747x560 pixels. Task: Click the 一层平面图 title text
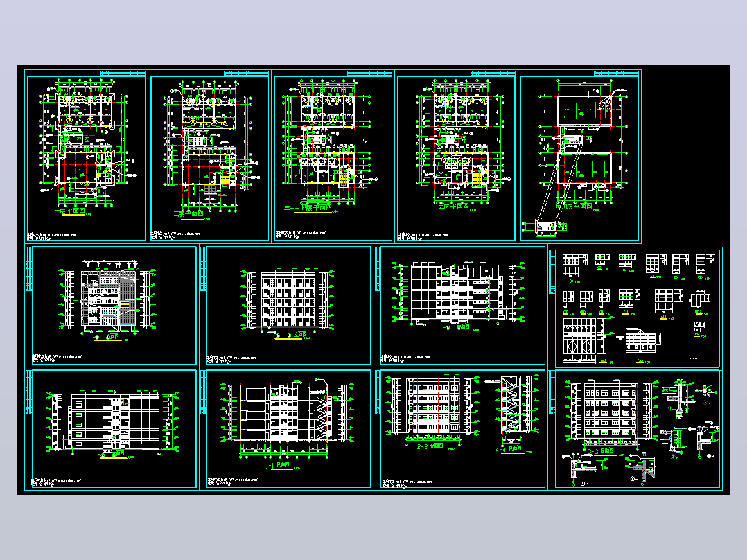(71, 211)
